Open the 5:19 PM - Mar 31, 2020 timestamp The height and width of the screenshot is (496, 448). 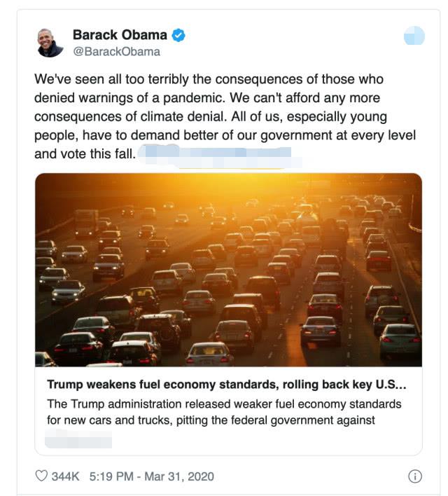click(152, 476)
